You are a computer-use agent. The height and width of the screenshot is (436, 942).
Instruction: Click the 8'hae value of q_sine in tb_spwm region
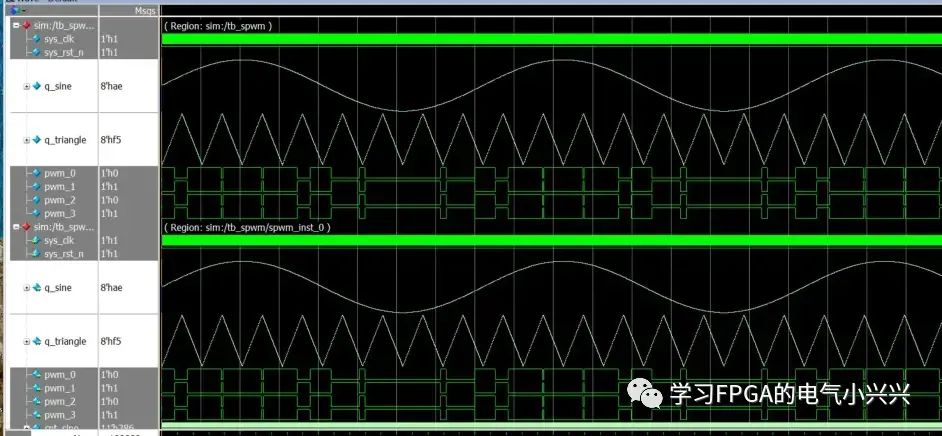click(111, 86)
